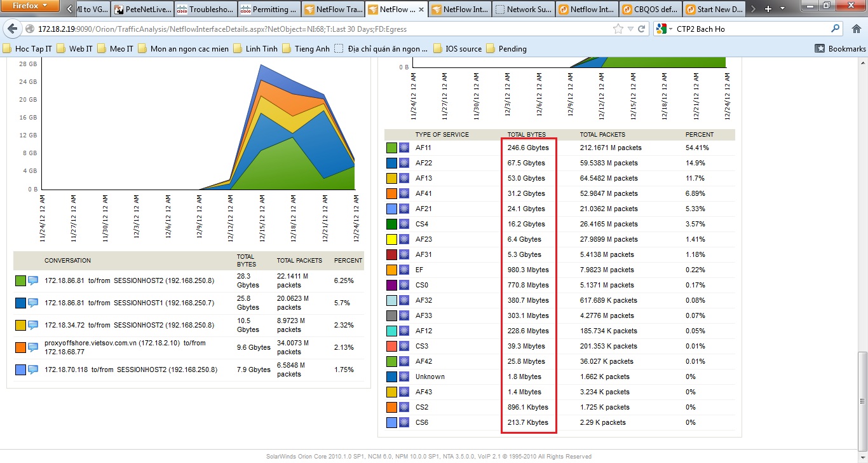Open the Firefox application menu

click(31, 6)
